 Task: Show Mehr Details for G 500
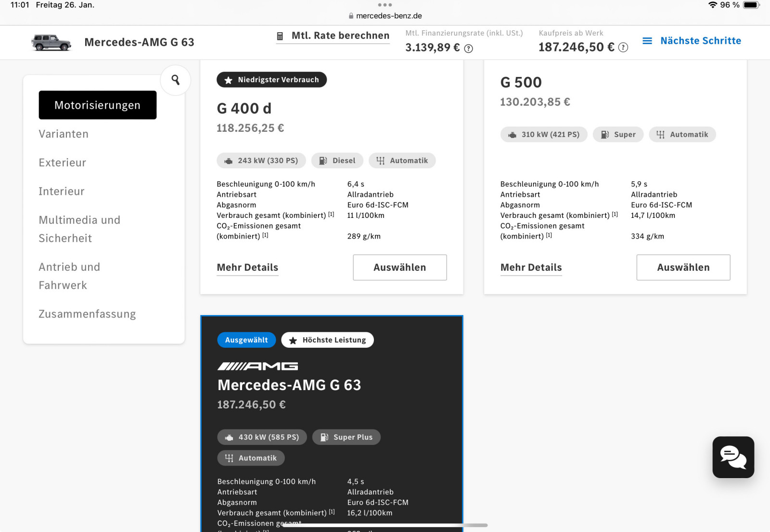coord(531,267)
